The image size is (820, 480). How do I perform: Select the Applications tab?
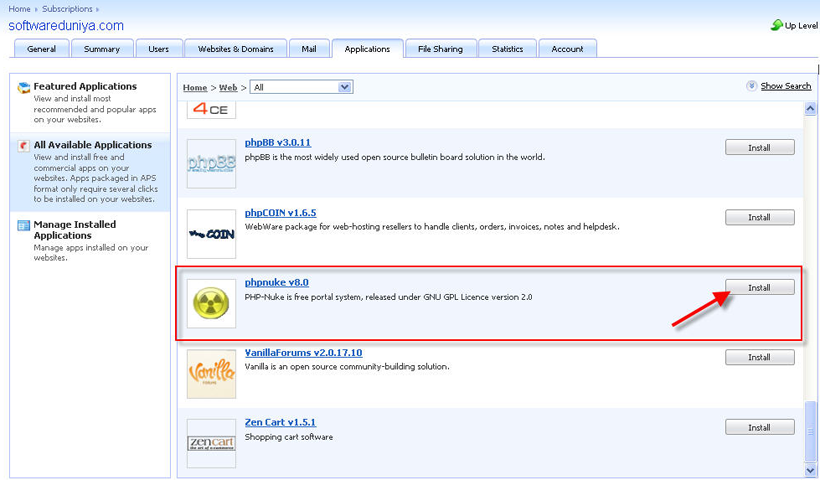[x=367, y=49]
